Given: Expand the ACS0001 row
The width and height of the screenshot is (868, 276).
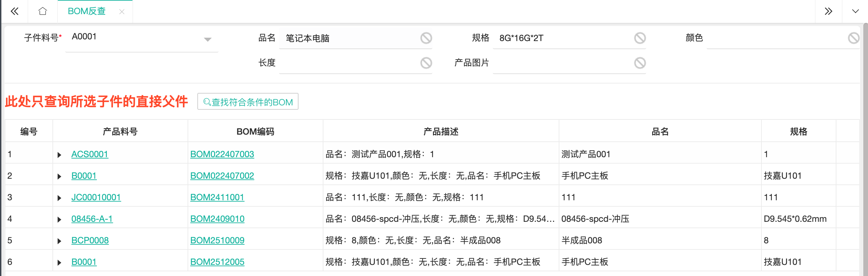Looking at the screenshot, I should click(x=59, y=155).
